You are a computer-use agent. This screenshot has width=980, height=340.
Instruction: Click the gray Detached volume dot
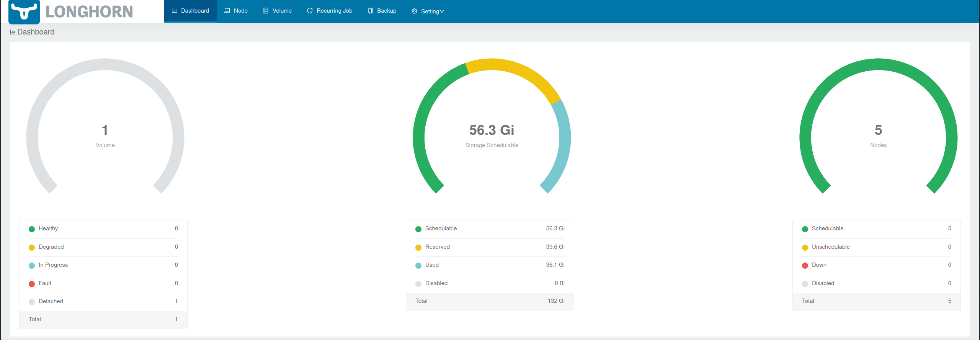[x=32, y=302]
